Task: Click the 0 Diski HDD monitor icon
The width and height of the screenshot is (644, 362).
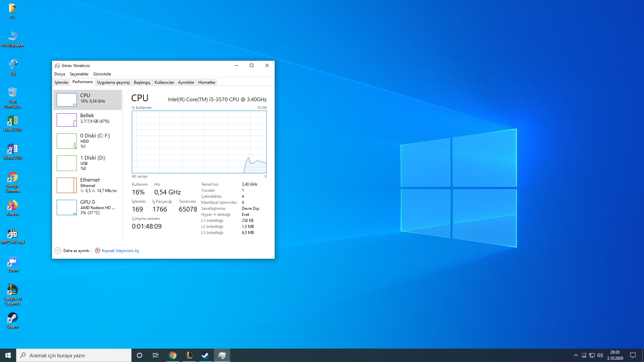Action: pyautogui.click(x=66, y=140)
